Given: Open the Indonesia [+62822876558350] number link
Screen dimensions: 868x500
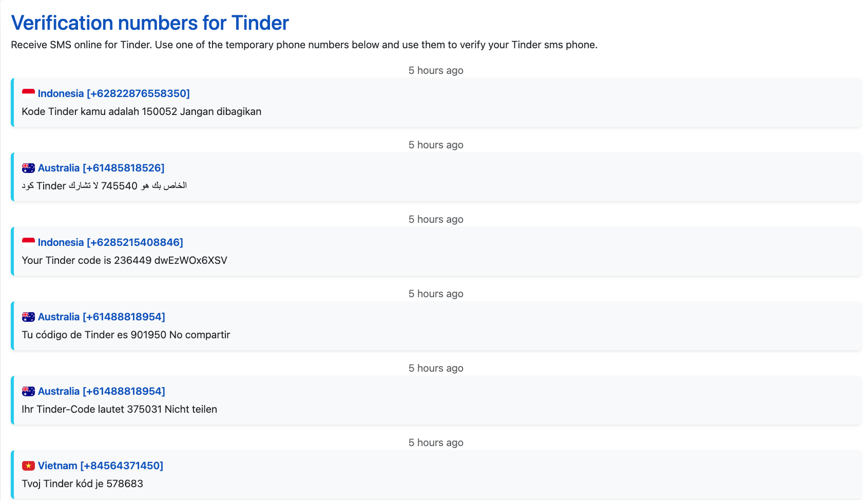Looking at the screenshot, I should tap(113, 93).
